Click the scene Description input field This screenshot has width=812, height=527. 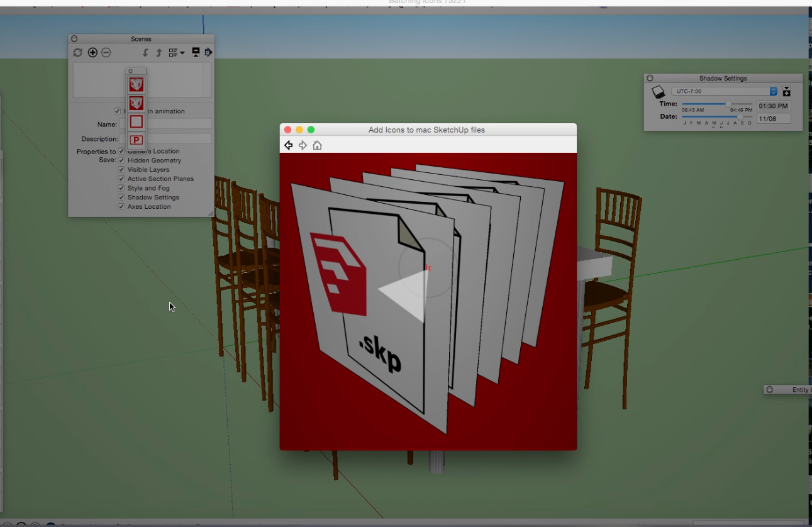click(x=166, y=138)
